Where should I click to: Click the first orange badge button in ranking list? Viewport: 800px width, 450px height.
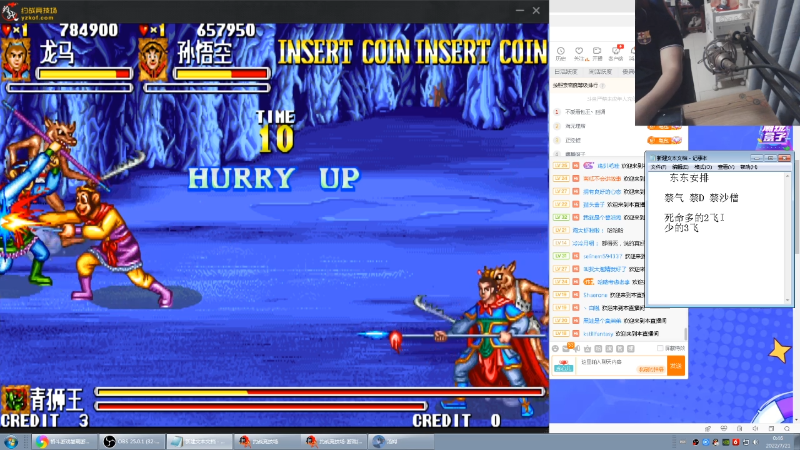[x=664, y=127]
